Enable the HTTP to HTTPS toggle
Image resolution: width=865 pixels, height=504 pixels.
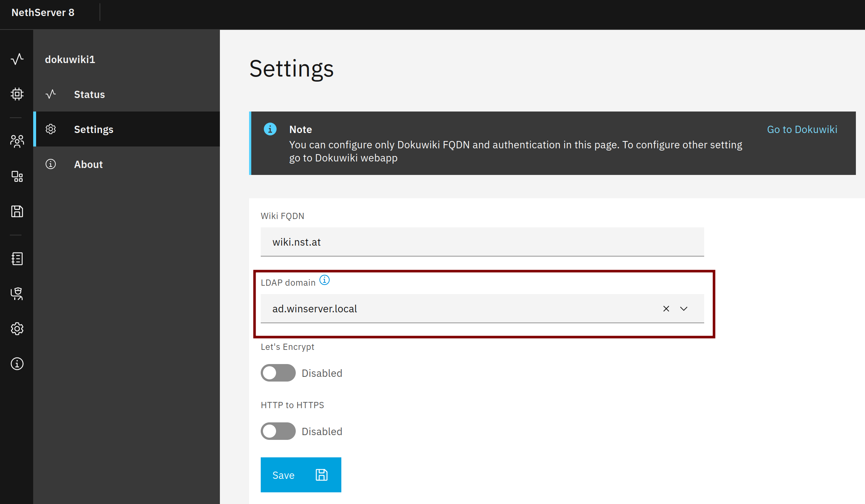pos(278,431)
